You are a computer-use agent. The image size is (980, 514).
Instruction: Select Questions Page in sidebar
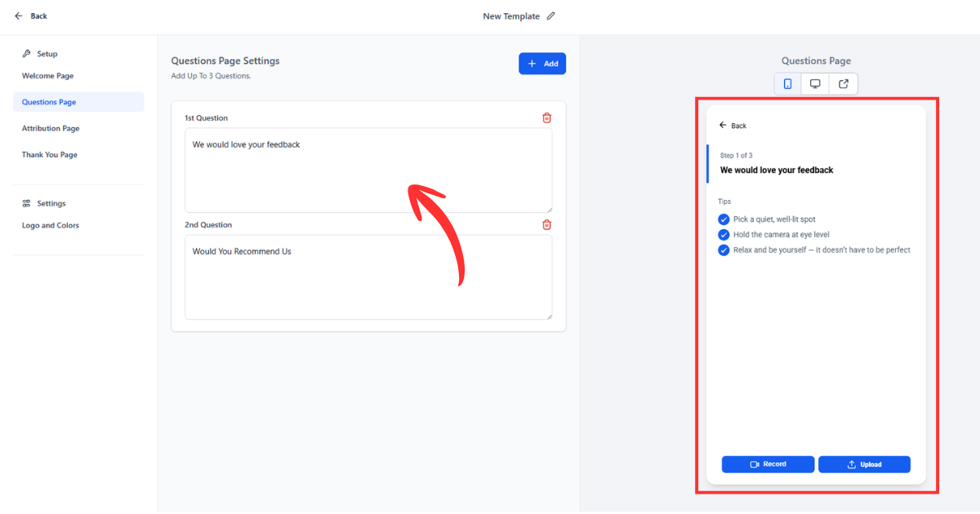(78, 102)
